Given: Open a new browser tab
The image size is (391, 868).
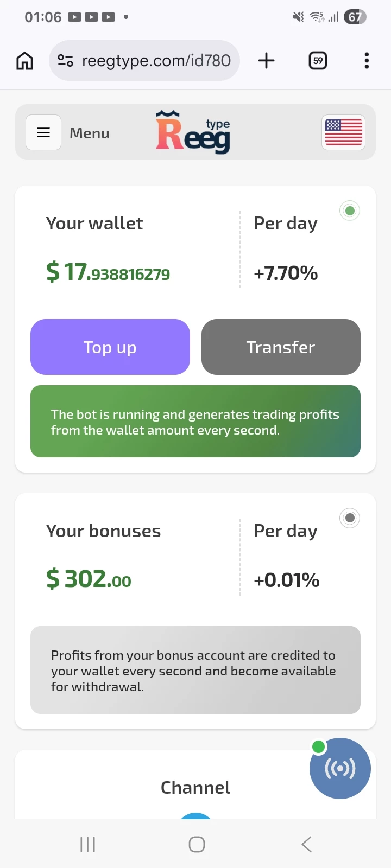Looking at the screenshot, I should click(x=266, y=60).
